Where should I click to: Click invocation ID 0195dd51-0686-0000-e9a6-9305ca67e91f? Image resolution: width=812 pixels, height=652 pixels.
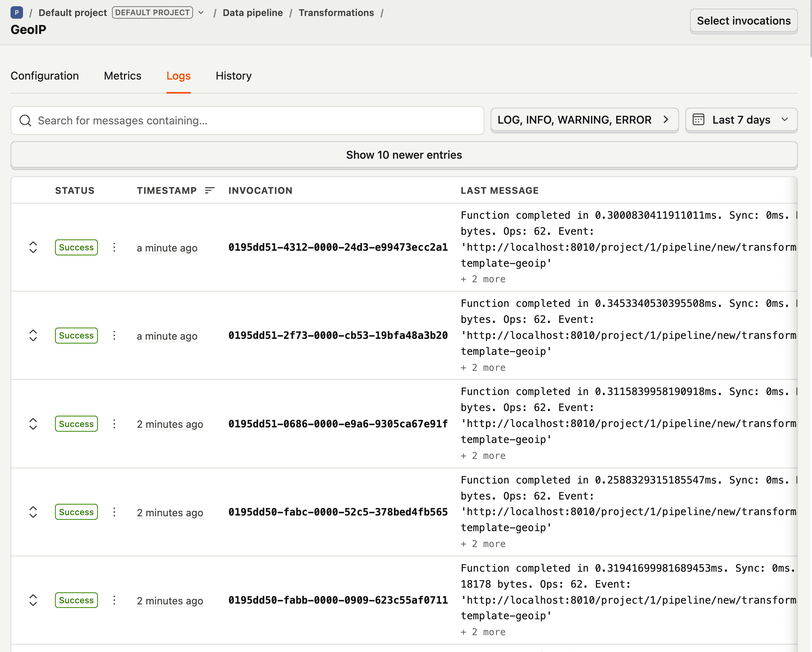(338, 424)
